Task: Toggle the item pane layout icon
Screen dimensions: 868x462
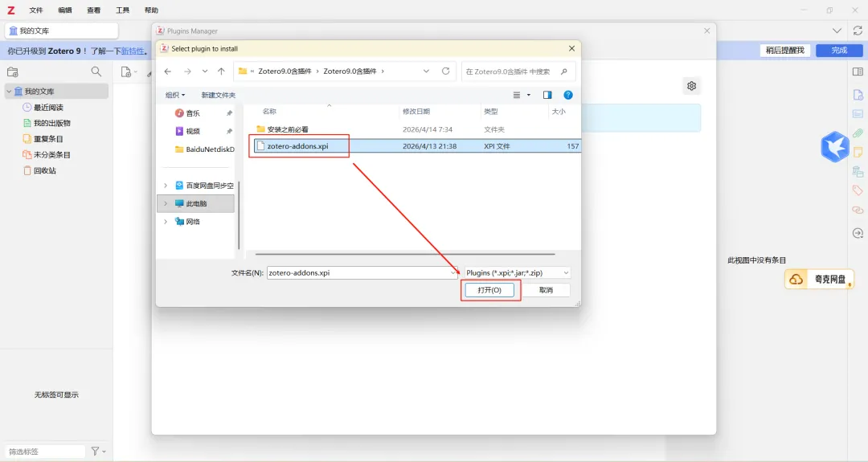Action: 858,72
